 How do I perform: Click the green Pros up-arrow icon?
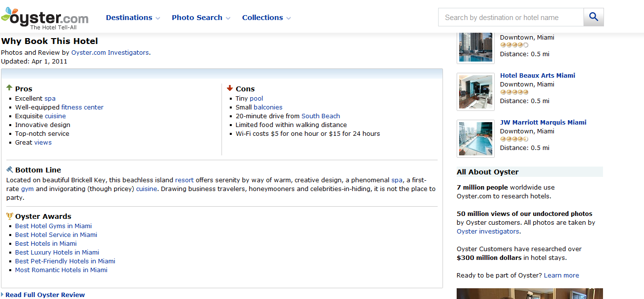[9, 88]
